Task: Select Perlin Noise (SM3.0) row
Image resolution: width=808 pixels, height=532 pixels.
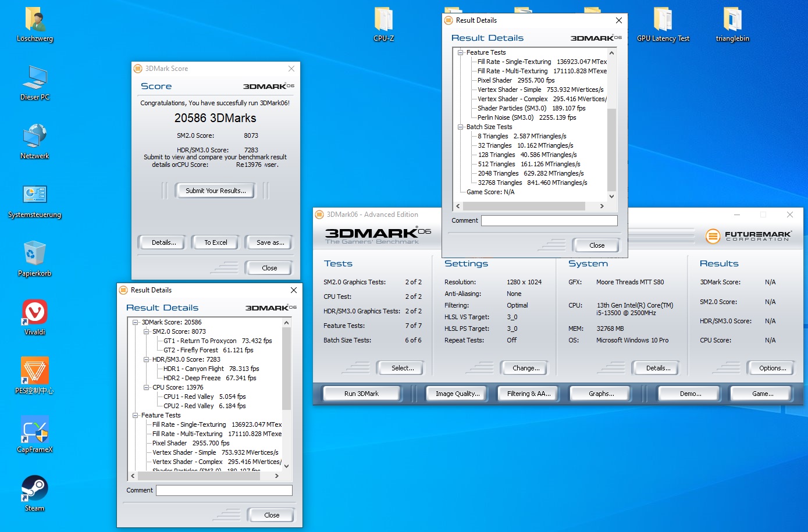Action: tap(527, 117)
